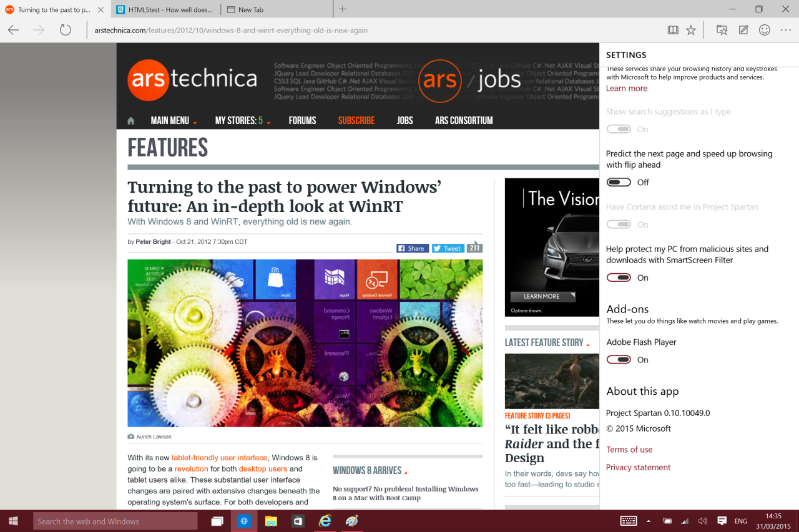Image resolution: width=799 pixels, height=532 pixels.
Task: Open Task View on the taskbar
Action: [x=217, y=521]
